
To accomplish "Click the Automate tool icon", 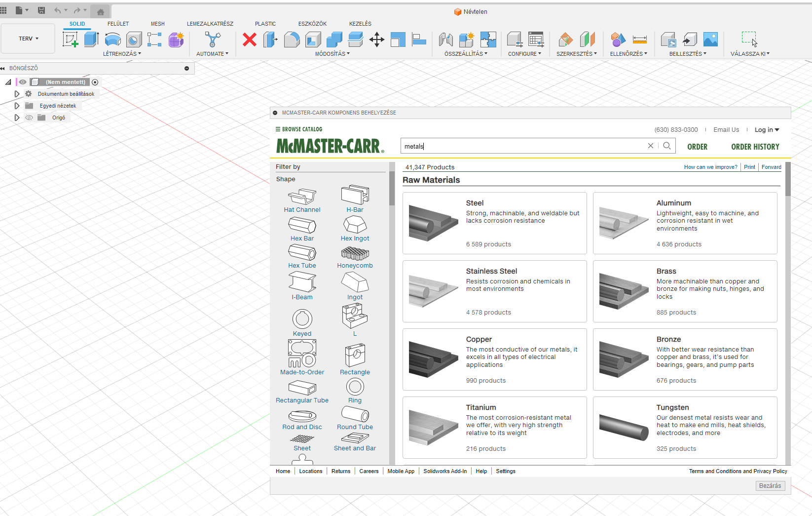I will pos(213,40).
